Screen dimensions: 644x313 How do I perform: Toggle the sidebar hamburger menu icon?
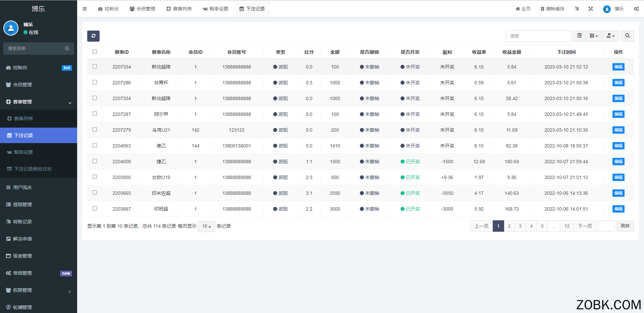[x=85, y=9]
